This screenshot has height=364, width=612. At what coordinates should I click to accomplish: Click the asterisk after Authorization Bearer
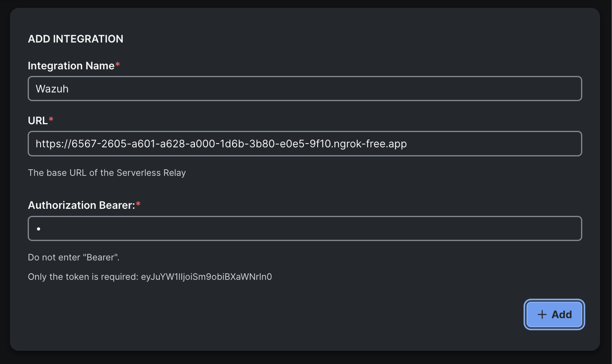138,204
